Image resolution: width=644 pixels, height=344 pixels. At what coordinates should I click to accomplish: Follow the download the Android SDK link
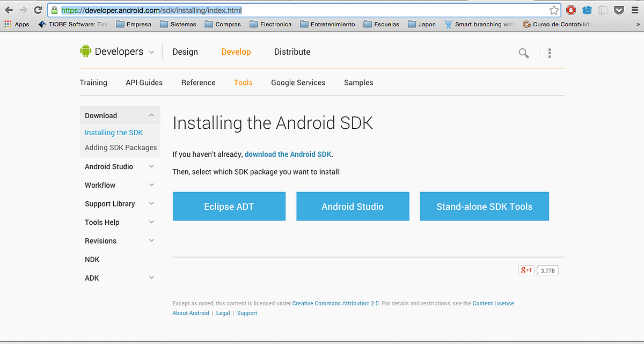click(288, 154)
